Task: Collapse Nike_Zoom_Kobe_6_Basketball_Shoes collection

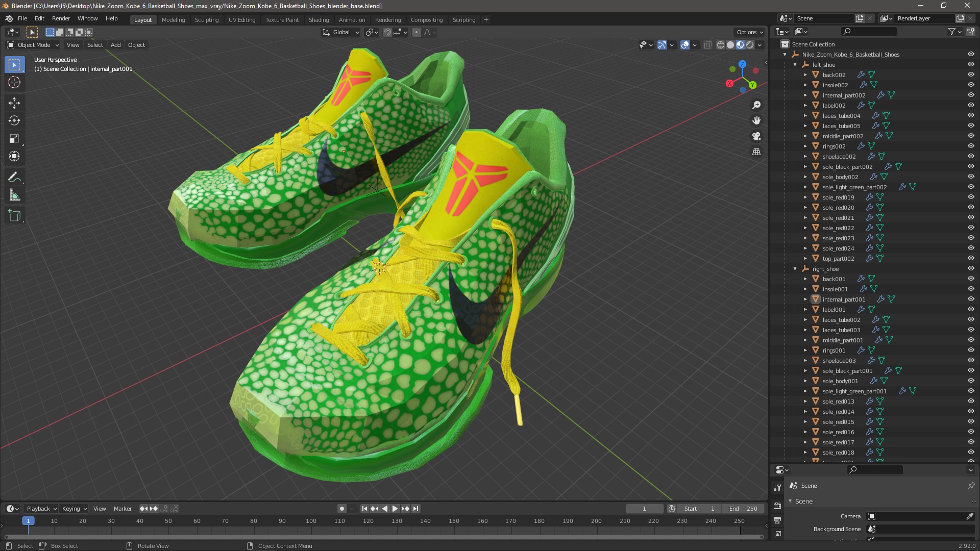Action: [x=785, y=55]
